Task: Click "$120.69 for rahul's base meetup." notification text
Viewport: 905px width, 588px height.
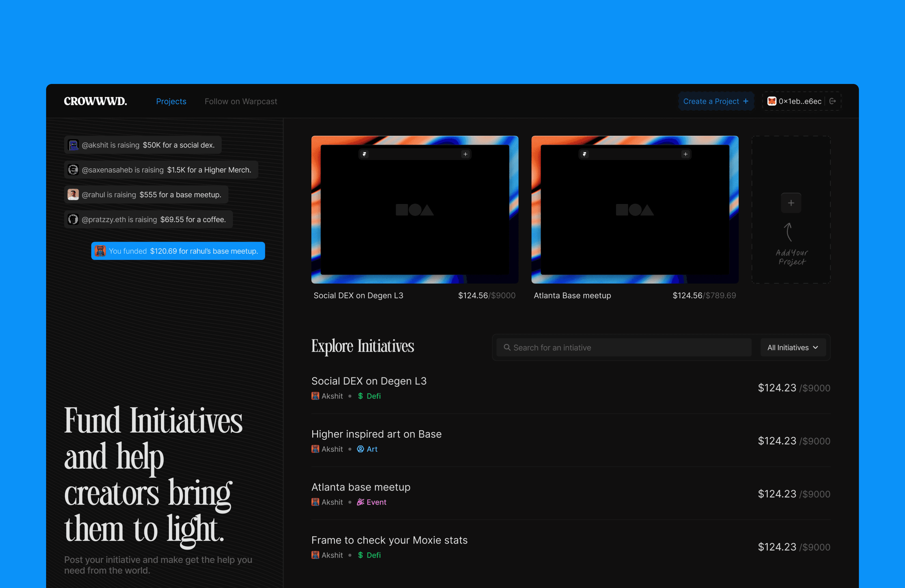Action: tap(204, 251)
